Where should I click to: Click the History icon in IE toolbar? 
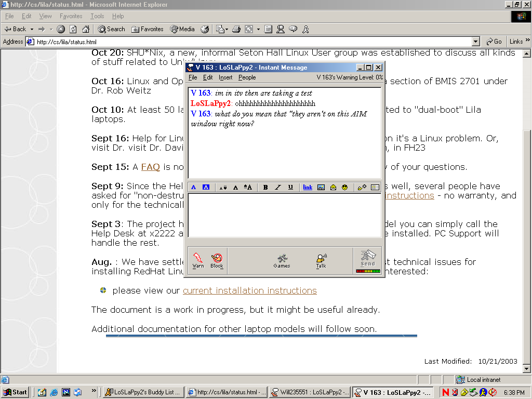[x=205, y=29]
